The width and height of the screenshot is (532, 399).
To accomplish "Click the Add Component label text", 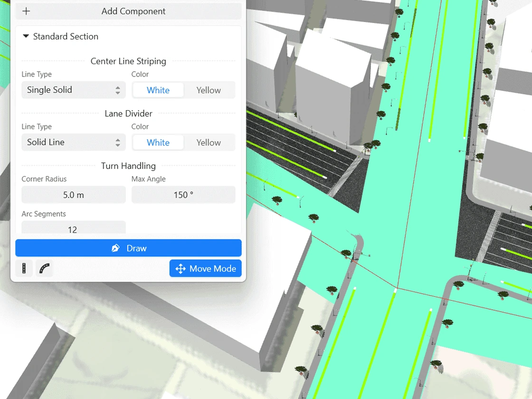I will tap(133, 11).
